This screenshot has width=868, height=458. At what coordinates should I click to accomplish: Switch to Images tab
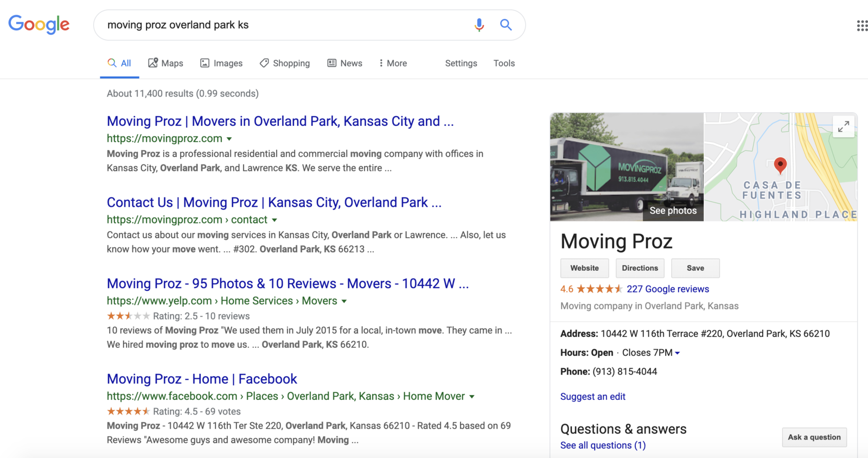click(x=221, y=63)
